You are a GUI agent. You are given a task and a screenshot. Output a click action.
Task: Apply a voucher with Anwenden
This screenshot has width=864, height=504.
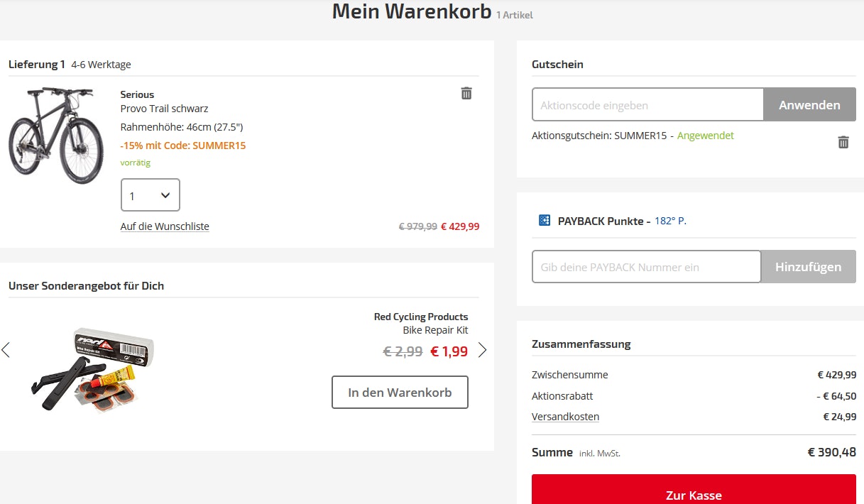coord(809,104)
